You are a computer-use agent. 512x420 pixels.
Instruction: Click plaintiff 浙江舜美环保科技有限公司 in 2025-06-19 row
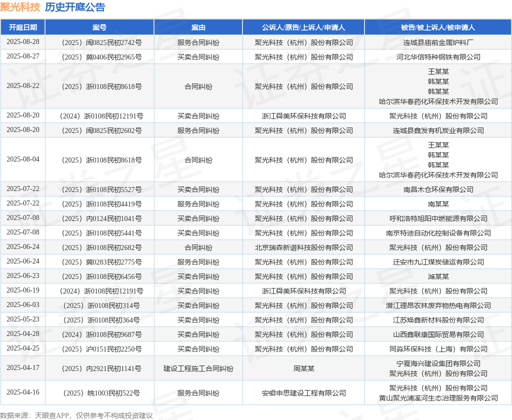303,291
